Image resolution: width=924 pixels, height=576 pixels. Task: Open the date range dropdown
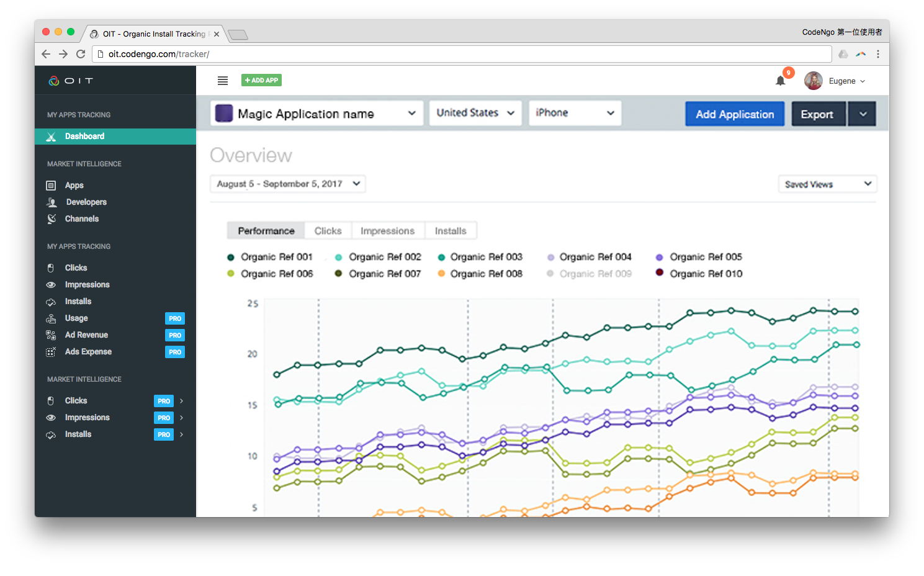click(288, 184)
